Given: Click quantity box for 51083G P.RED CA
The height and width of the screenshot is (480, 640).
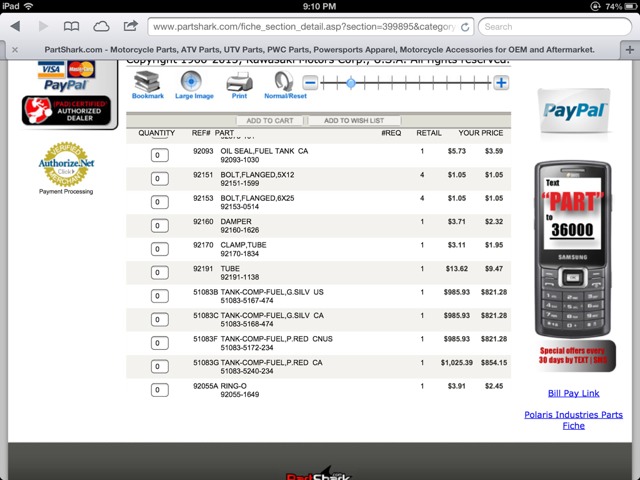Looking at the screenshot, I should click(160, 367).
